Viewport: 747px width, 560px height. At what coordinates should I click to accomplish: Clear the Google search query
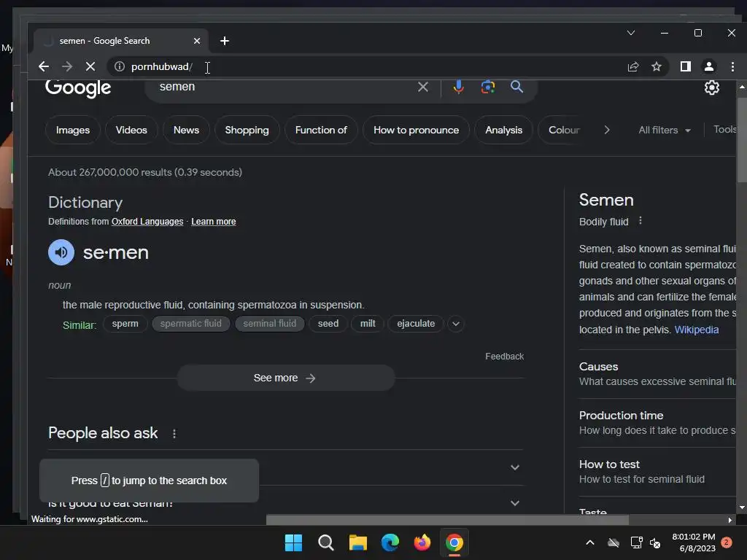(422, 87)
